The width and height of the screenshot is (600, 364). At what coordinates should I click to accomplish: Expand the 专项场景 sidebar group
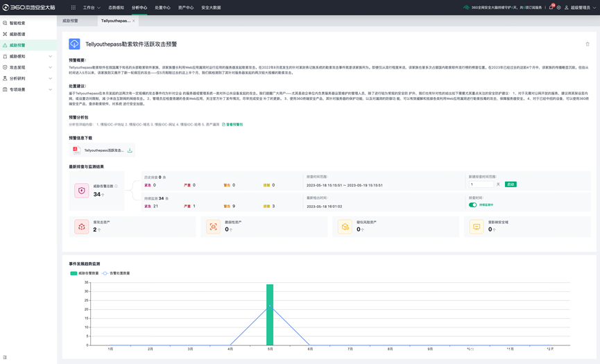pos(50,89)
